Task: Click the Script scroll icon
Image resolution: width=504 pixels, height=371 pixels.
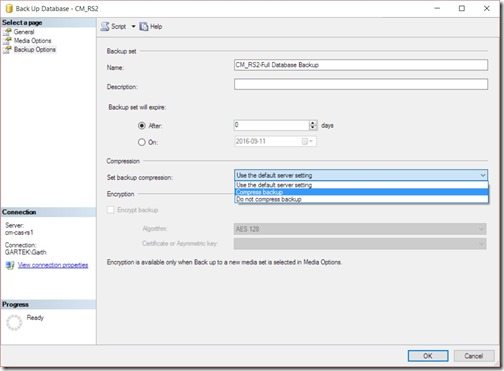Action: tap(105, 26)
